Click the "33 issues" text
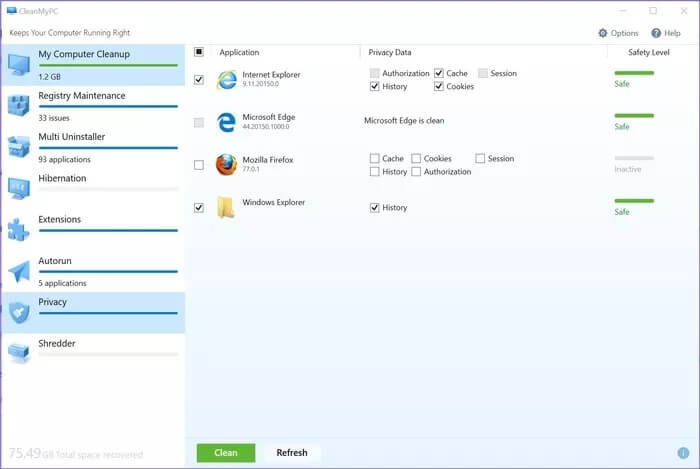 coord(54,118)
